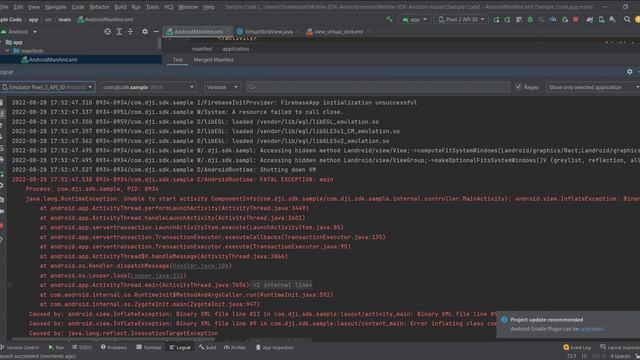The height and width of the screenshot is (360, 640).
Task: Open the Merged Manifest tab
Action: point(213,60)
